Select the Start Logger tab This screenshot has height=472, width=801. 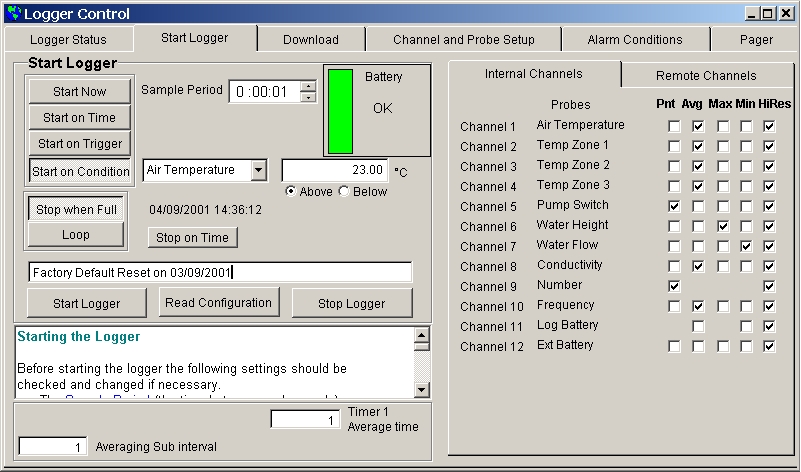click(195, 38)
